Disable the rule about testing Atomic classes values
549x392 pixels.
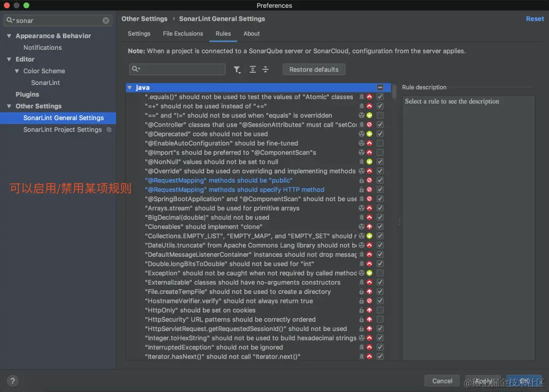click(x=380, y=97)
